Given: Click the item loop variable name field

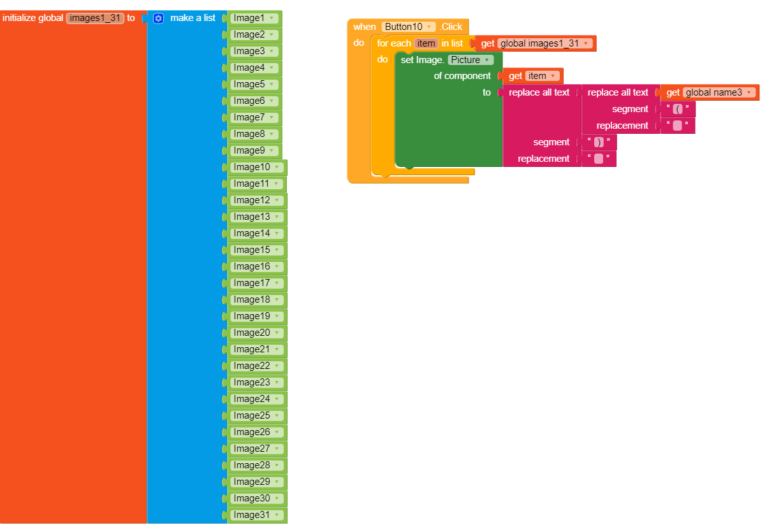Looking at the screenshot, I should 425,43.
